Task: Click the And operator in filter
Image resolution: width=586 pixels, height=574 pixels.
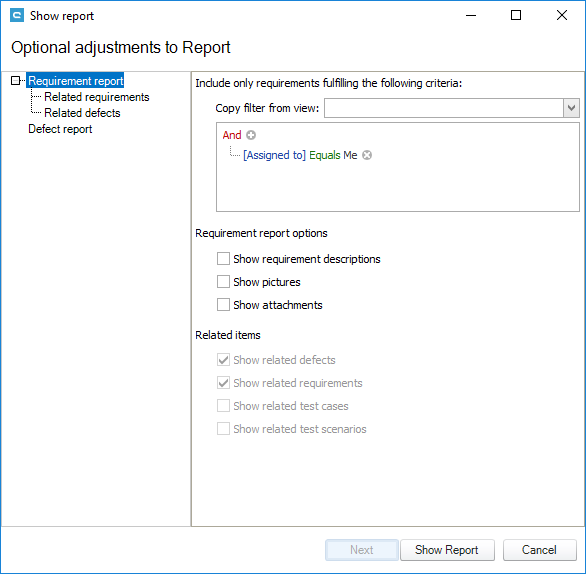Action: pyautogui.click(x=232, y=135)
